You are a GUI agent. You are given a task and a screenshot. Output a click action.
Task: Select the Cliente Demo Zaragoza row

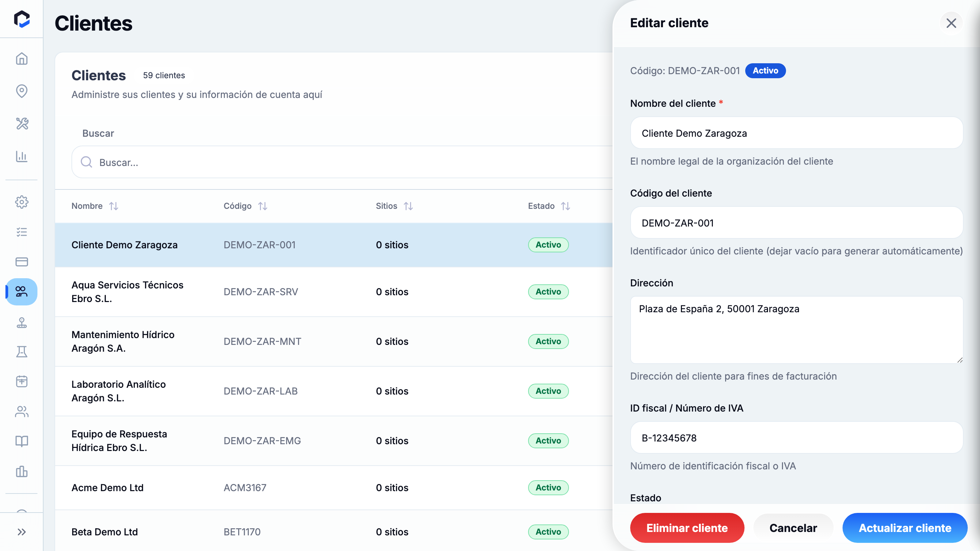333,245
